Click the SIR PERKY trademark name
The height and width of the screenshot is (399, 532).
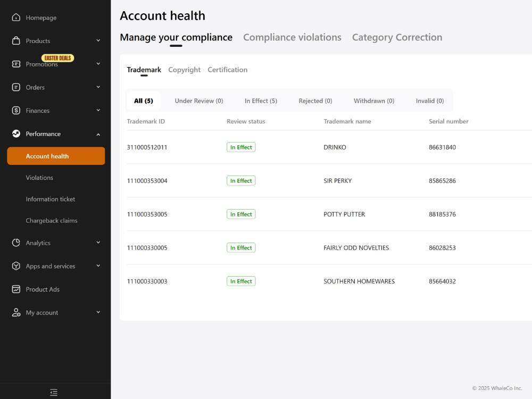coord(338,181)
